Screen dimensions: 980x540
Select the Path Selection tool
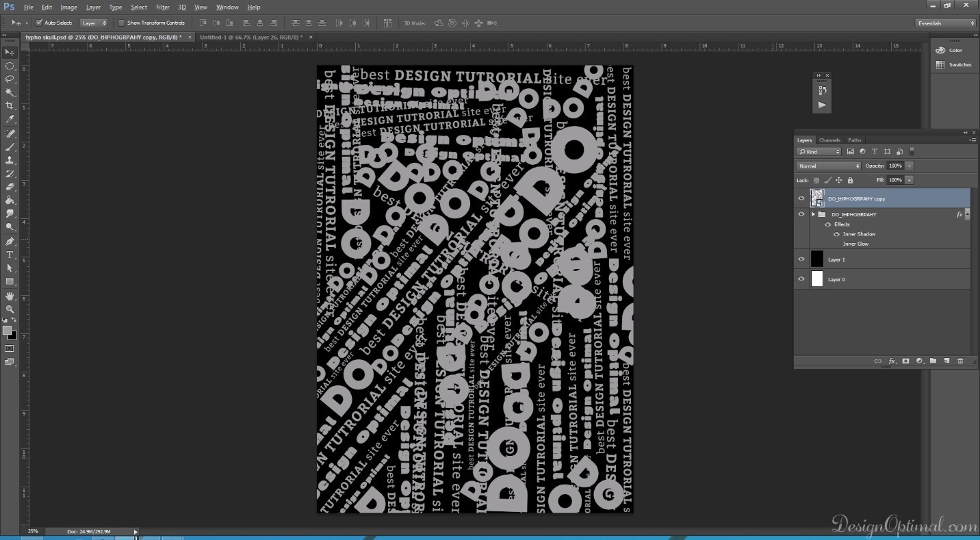pyautogui.click(x=10, y=268)
